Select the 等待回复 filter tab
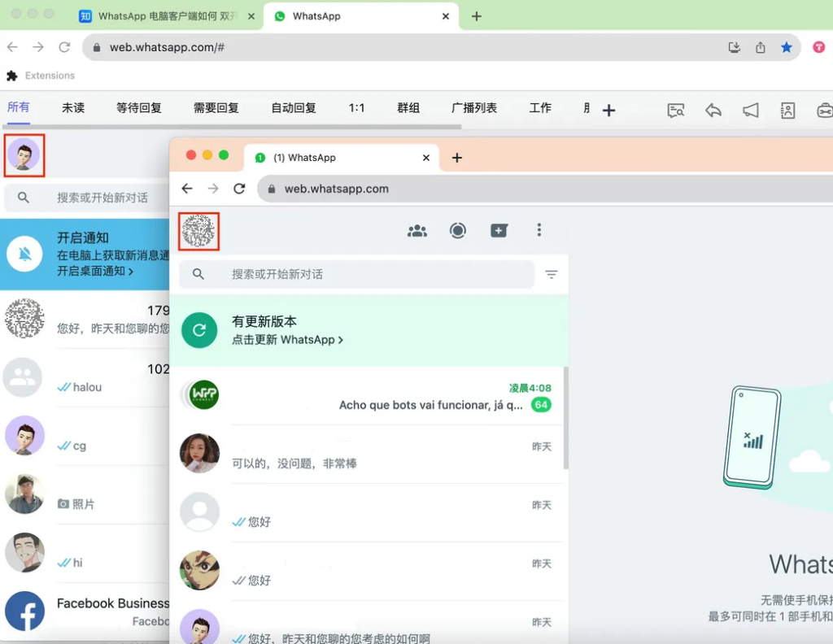The width and height of the screenshot is (833, 644). coord(139,108)
